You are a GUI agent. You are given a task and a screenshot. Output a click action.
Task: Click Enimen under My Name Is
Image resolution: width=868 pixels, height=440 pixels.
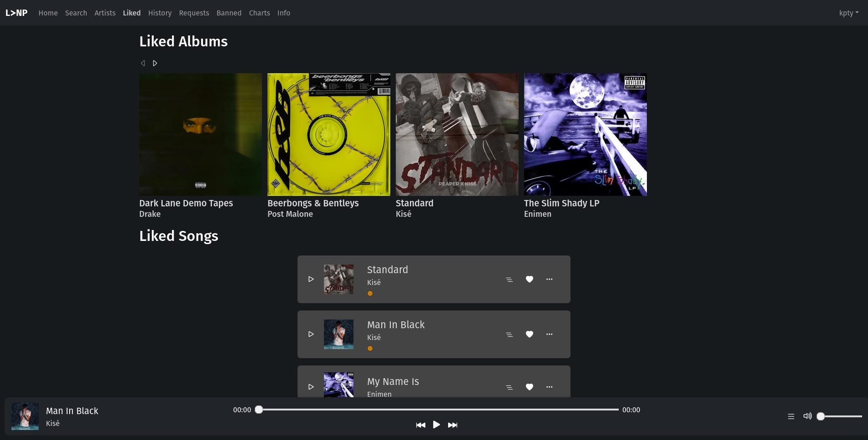[x=379, y=394]
